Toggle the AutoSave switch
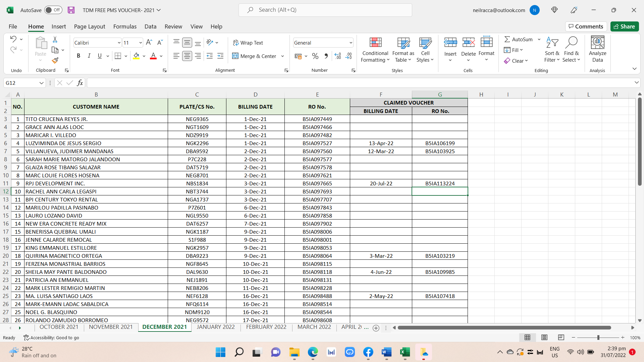The width and height of the screenshot is (644, 362). [53, 10]
